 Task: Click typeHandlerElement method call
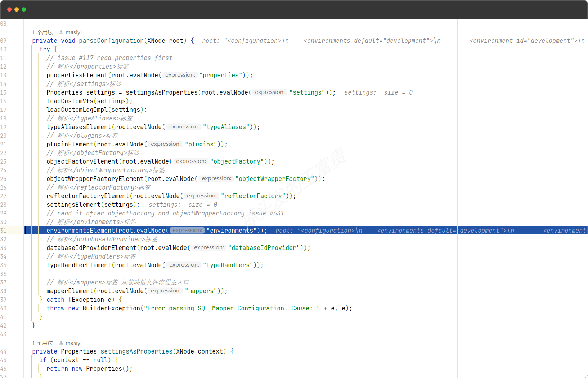[x=79, y=265]
